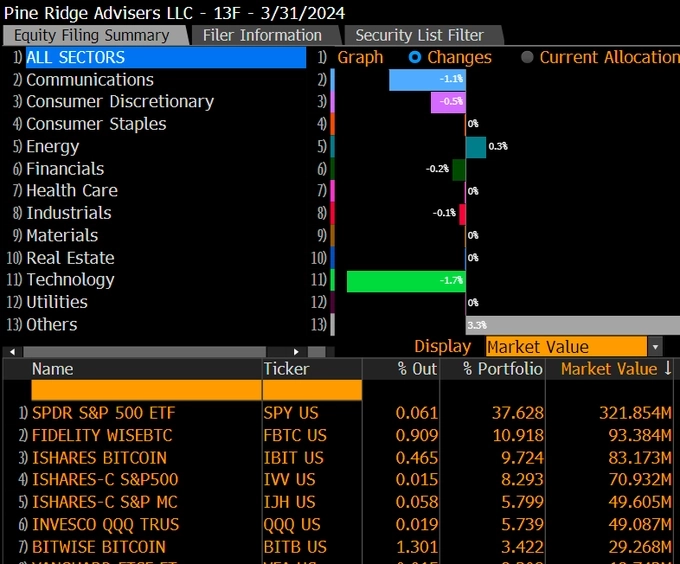
Task: Choose ALL SECTORS in the sector list
Action: (x=76, y=58)
